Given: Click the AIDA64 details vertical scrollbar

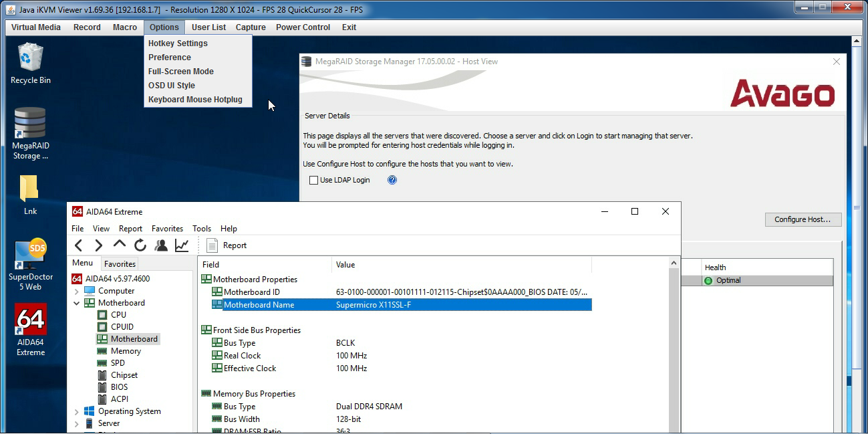Looking at the screenshot, I should coord(674,348).
